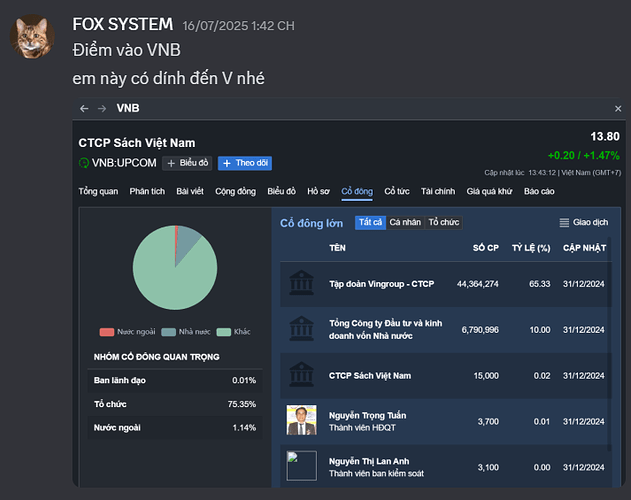
Task: Click CTCP Sách Việt Nam in shareholder table
Action: coord(370,376)
